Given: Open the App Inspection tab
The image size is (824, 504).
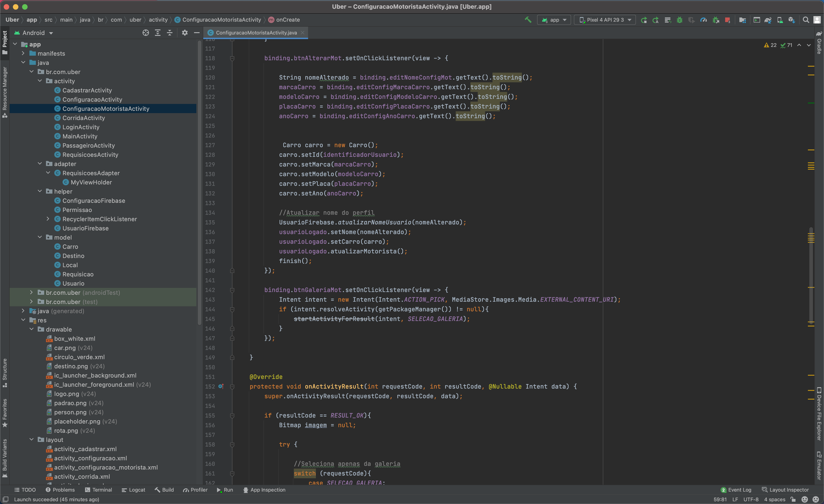Looking at the screenshot, I should click(x=264, y=490).
